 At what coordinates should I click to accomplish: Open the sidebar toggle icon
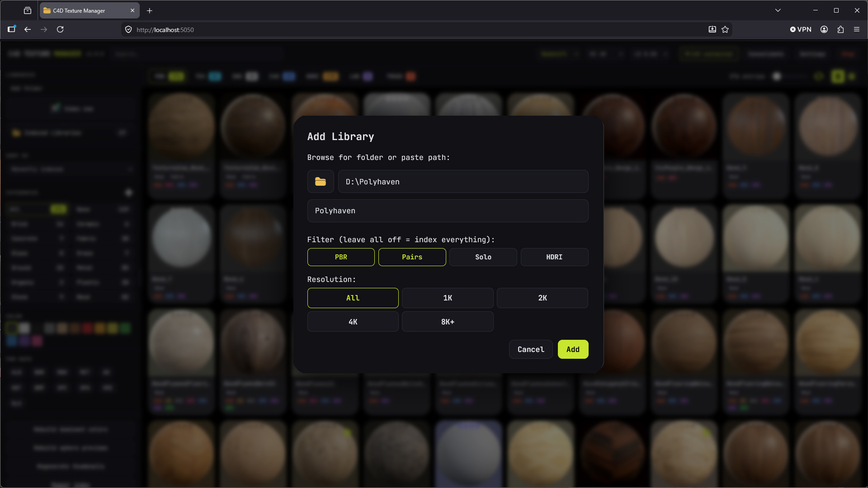click(x=12, y=29)
